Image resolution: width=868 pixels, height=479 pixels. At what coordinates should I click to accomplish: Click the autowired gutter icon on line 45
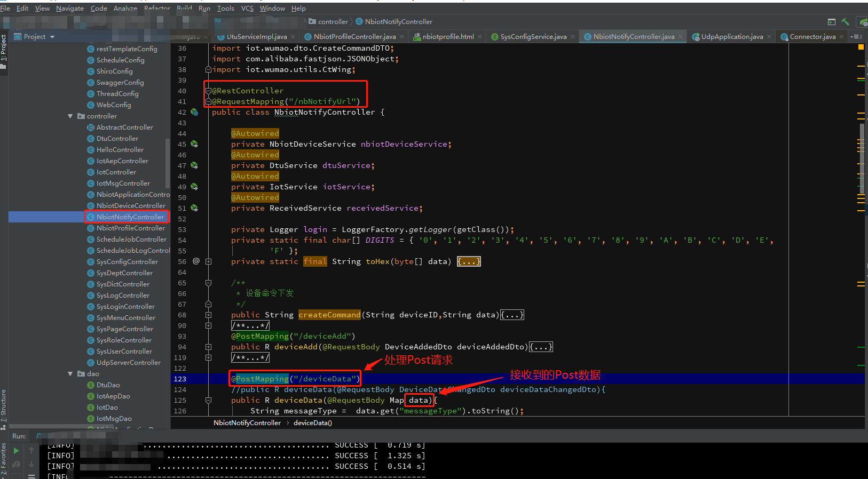click(x=194, y=144)
